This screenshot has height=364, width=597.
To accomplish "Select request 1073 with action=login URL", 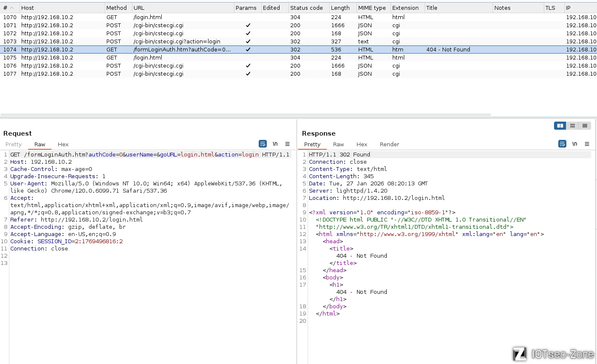I will pyautogui.click(x=177, y=42).
